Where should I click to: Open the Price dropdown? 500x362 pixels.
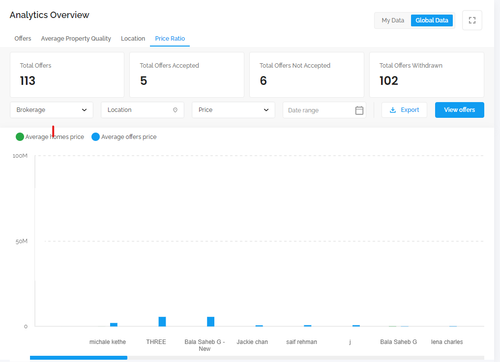(233, 110)
